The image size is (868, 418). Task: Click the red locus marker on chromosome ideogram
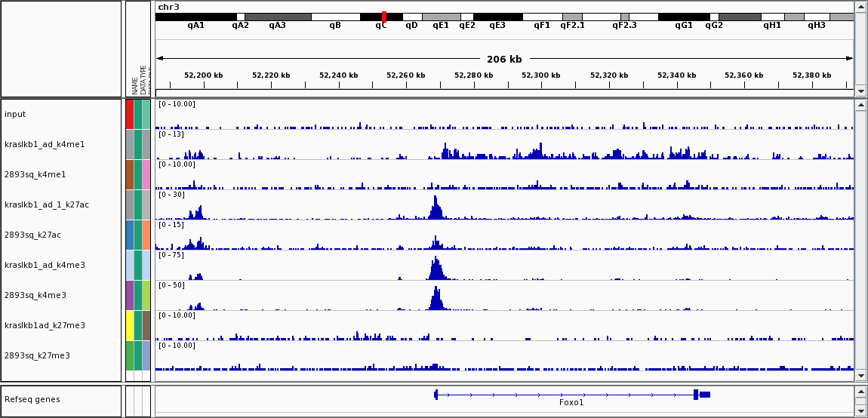384,17
